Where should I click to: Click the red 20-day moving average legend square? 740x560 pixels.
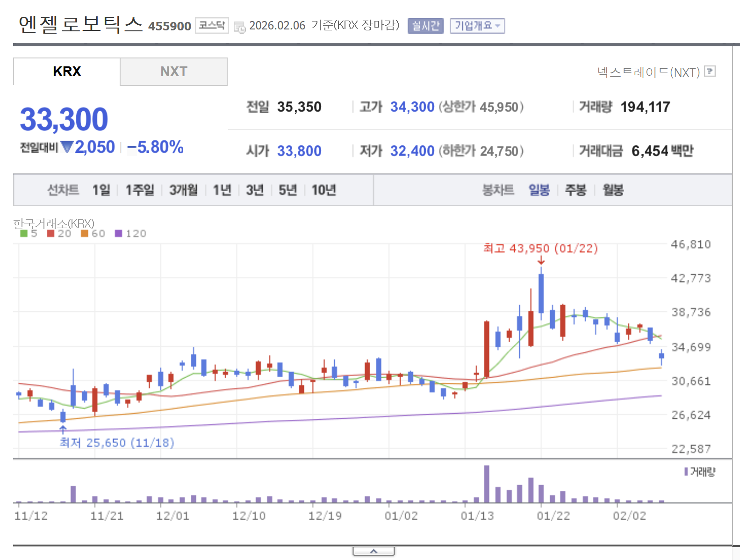[51, 233]
